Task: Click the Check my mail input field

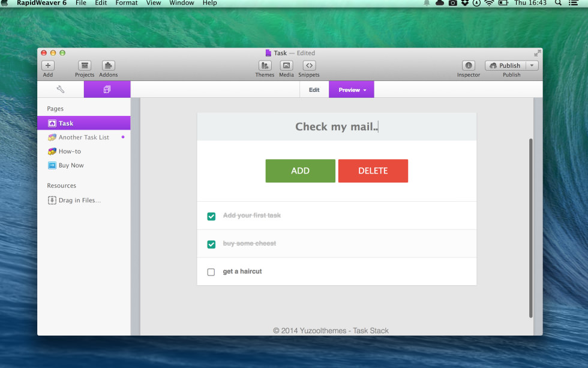Action: [x=337, y=127]
